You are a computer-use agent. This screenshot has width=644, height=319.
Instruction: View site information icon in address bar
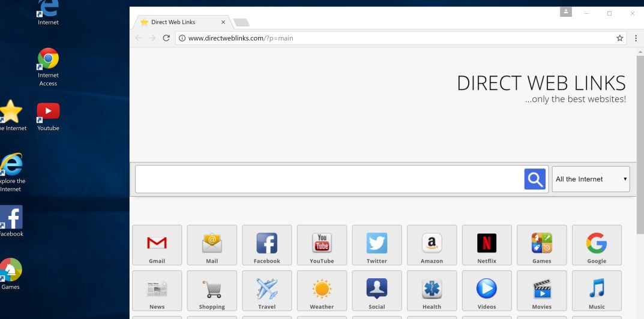[182, 38]
